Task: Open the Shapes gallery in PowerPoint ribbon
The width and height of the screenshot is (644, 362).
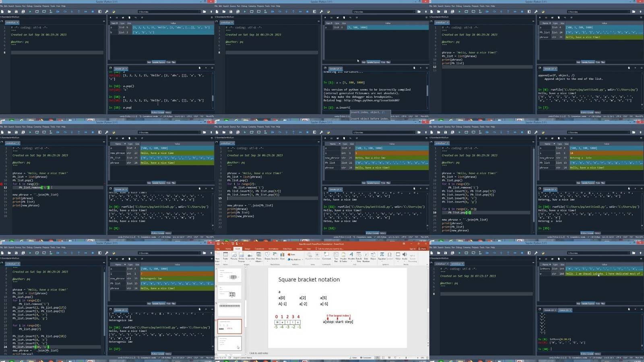Action: (267, 257)
